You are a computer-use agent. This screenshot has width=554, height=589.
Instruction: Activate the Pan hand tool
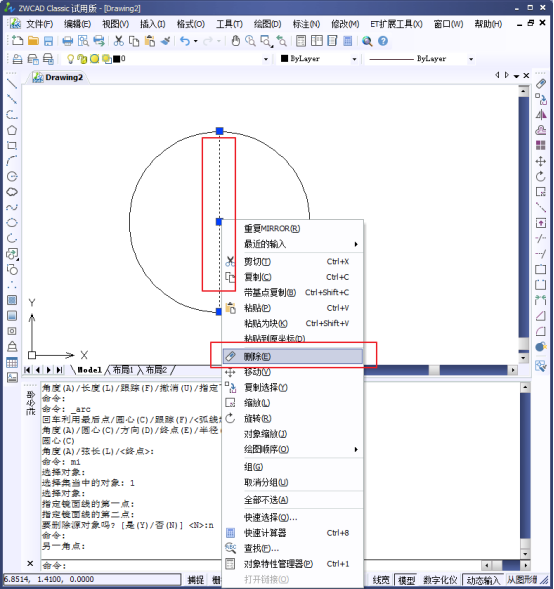click(x=235, y=41)
